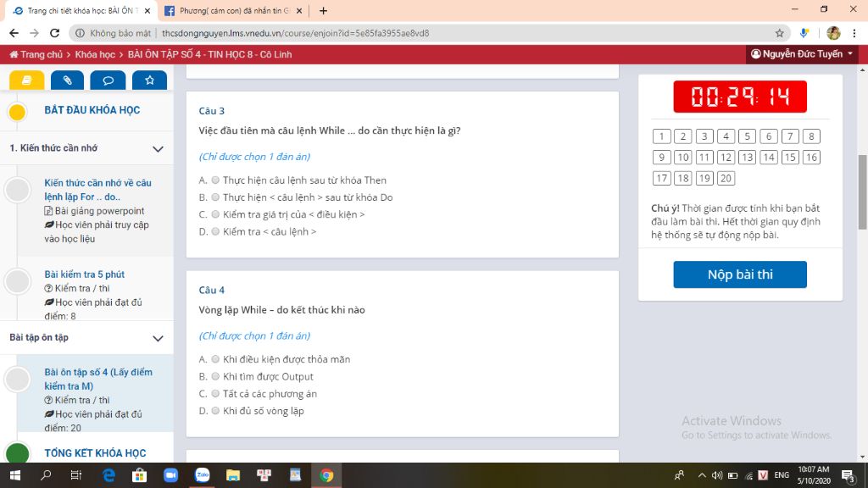Screen dimensions: 868x488
Task: Click the page vertical scrollbar thumb
Action: pyautogui.click(x=862, y=191)
